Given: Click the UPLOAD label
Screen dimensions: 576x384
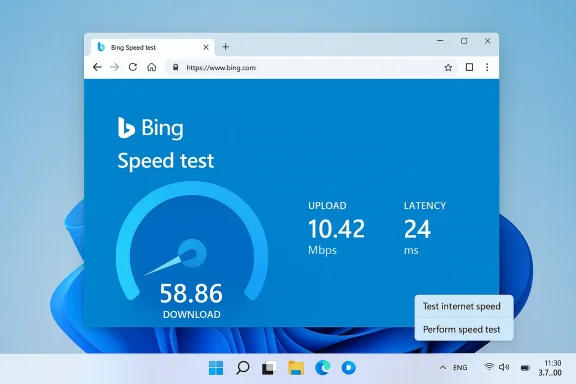Looking at the screenshot, I should 327,205.
